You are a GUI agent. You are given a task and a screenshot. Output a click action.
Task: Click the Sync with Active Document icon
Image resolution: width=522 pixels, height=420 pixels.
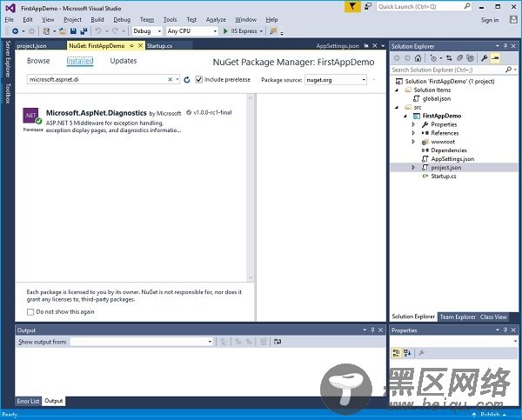(449, 58)
